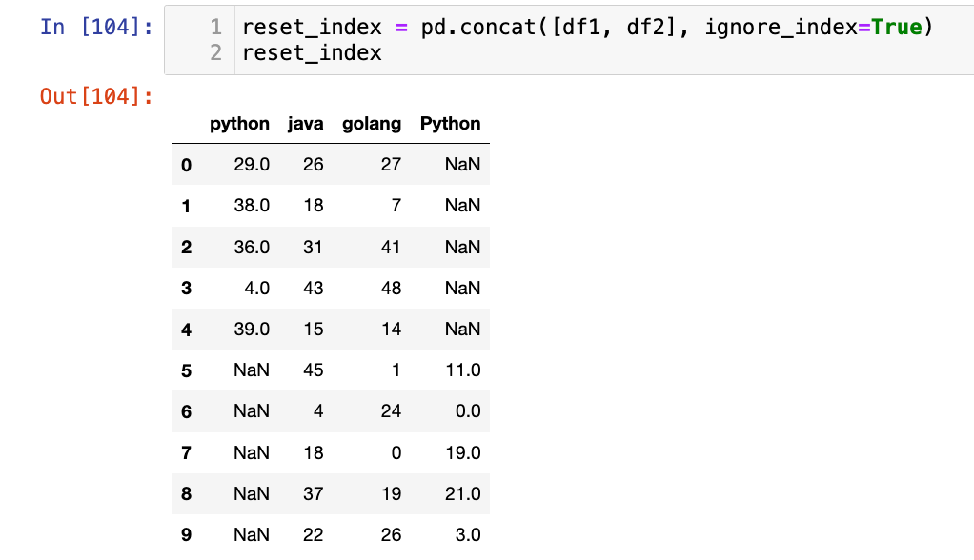
Task: Select row index 9 label
Action: point(186,535)
